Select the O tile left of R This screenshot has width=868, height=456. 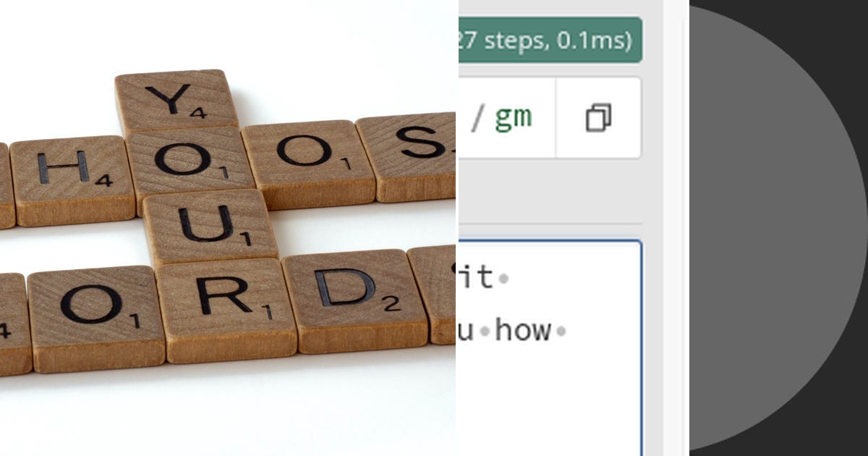point(95,318)
